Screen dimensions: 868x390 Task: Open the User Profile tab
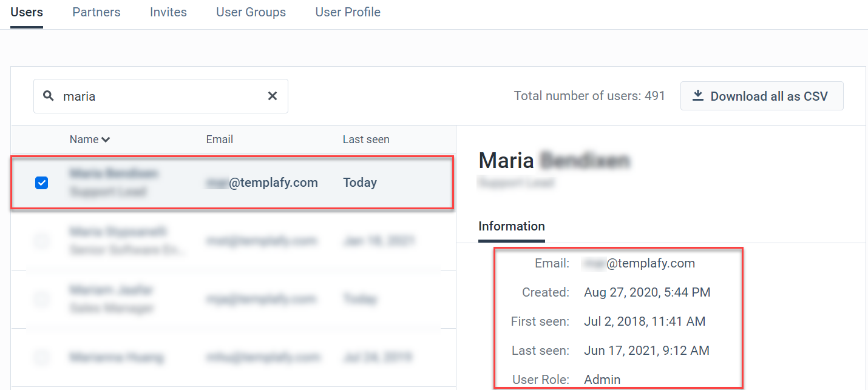click(x=347, y=12)
